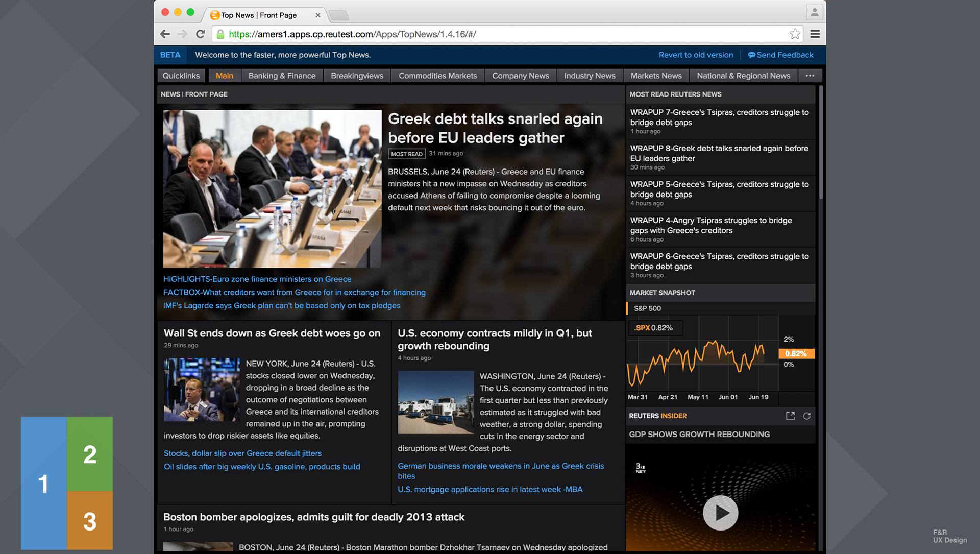
Task: Open the Breakingviews tab
Action: 357,76
